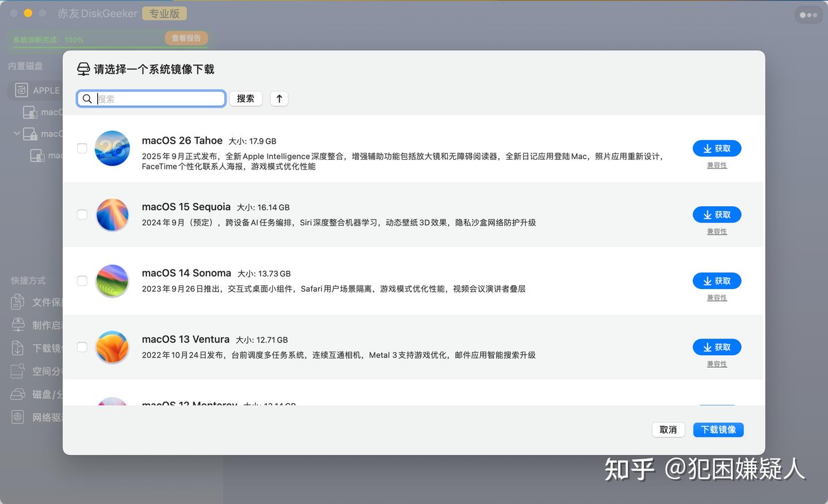
Task: Click the macOS 26 Tahoe system icon
Action: [112, 148]
